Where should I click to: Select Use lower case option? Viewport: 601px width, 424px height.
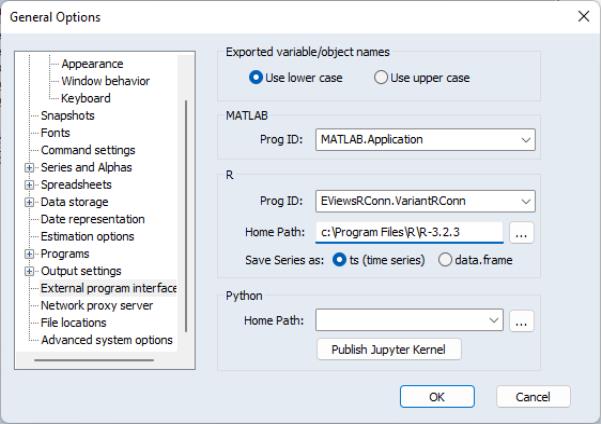coord(257,78)
